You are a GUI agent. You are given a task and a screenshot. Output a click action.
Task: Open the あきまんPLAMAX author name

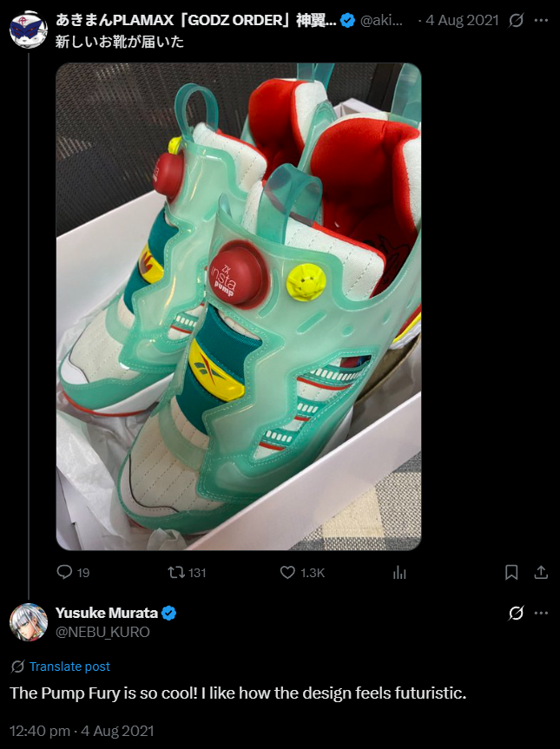(x=196, y=20)
